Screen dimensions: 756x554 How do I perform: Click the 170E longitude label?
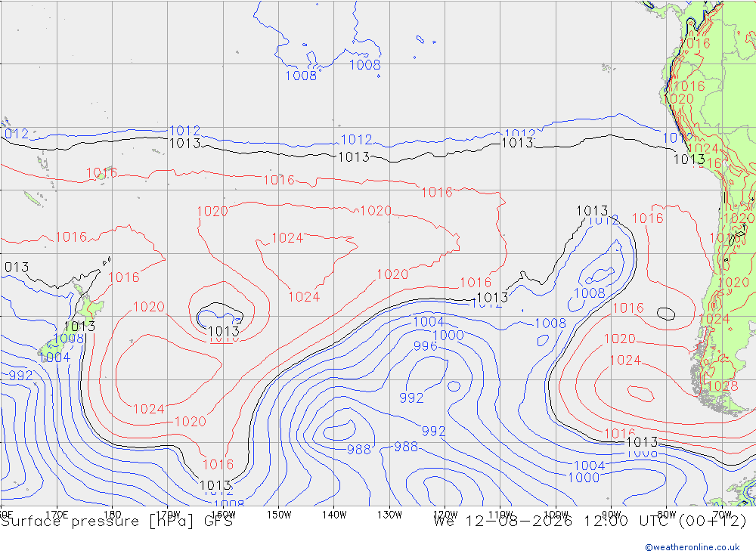pyautogui.click(x=57, y=515)
